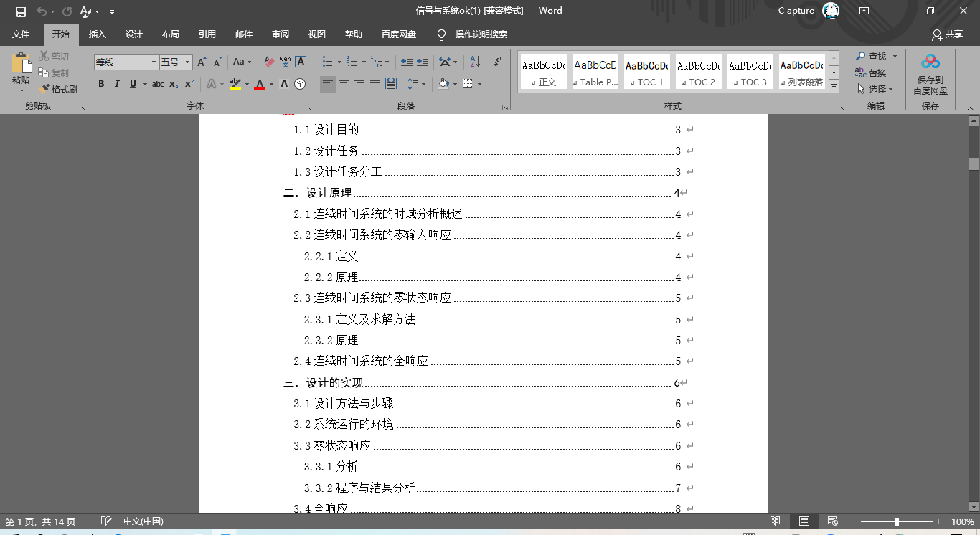This screenshot has width=980, height=535.
Task: Align text right icon
Action: [x=359, y=84]
